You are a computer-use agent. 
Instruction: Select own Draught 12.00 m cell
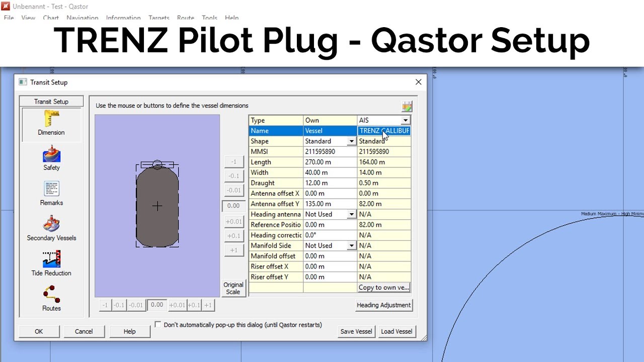click(330, 183)
